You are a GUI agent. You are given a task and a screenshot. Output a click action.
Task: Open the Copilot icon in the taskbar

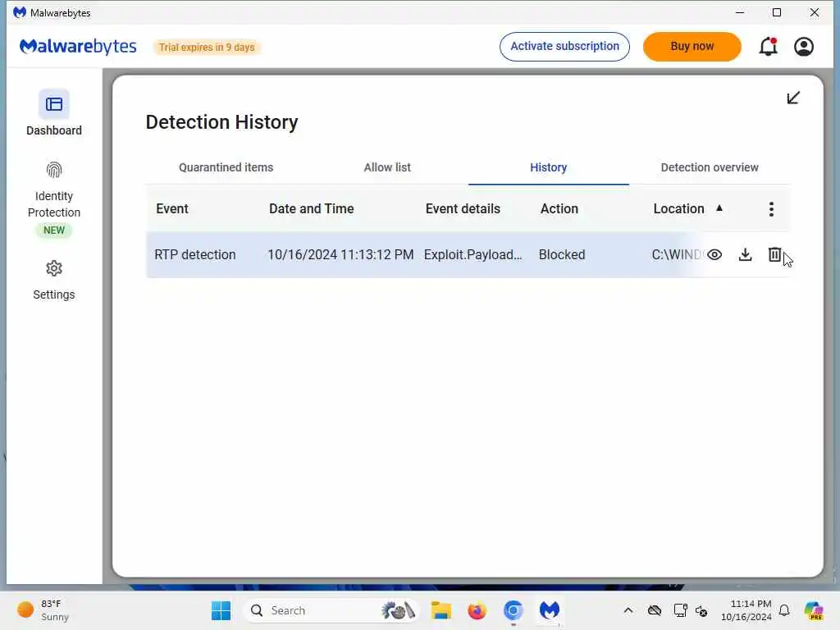[x=814, y=610]
